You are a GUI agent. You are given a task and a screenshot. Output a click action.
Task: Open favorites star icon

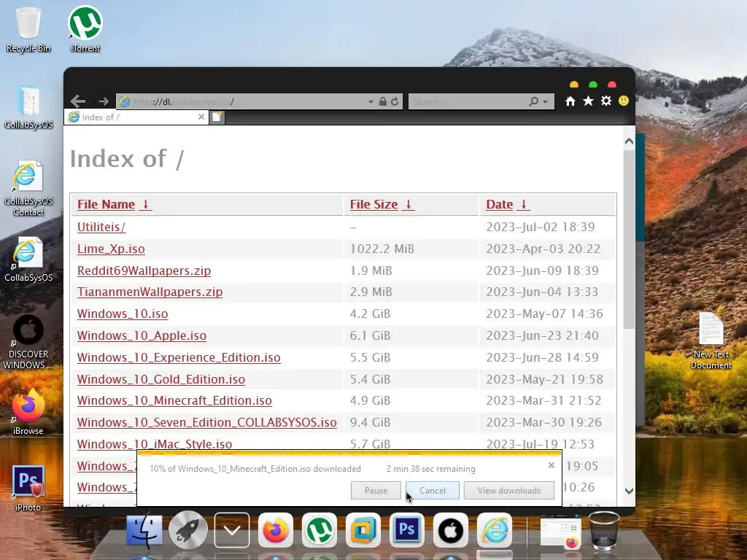click(x=589, y=101)
